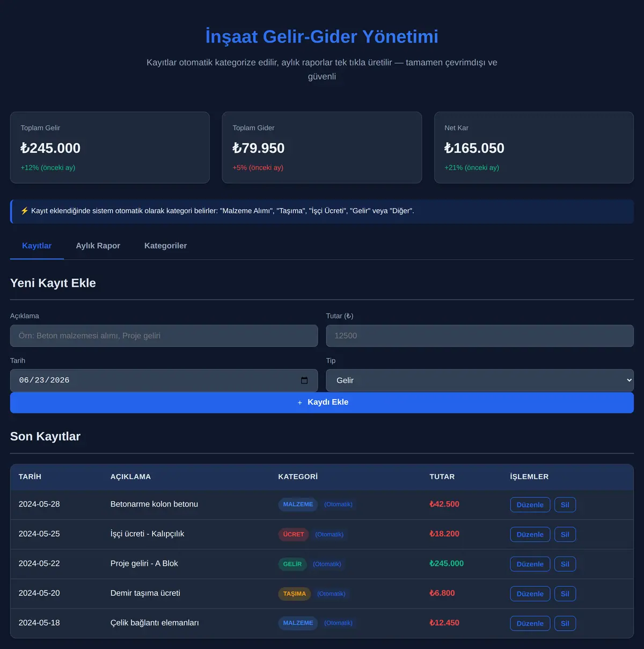644x649 pixels.
Task: Select the ₺6.800 amount cell
Action: tap(442, 593)
